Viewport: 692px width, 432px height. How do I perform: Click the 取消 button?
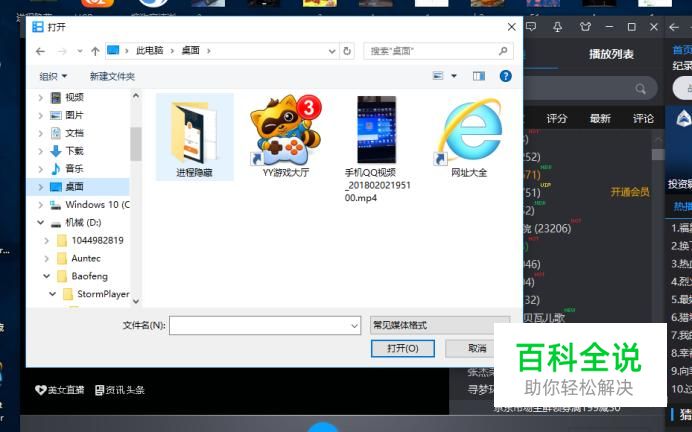click(x=477, y=348)
